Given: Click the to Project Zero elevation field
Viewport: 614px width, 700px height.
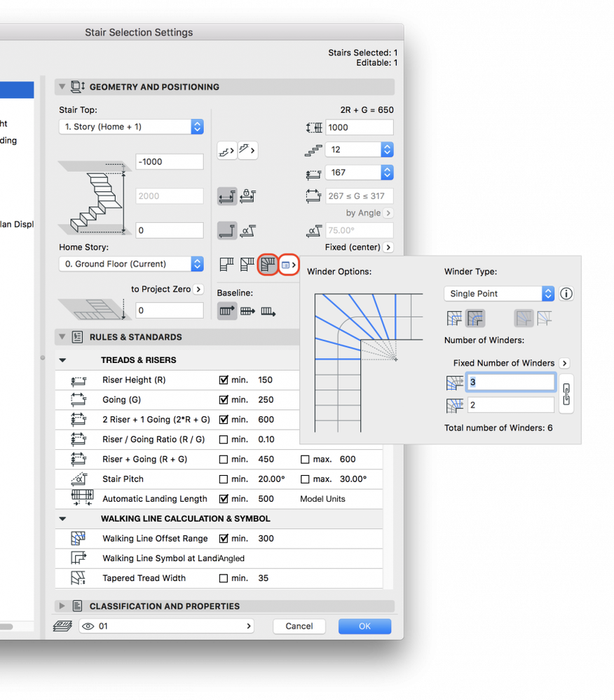Looking at the screenshot, I should click(170, 310).
